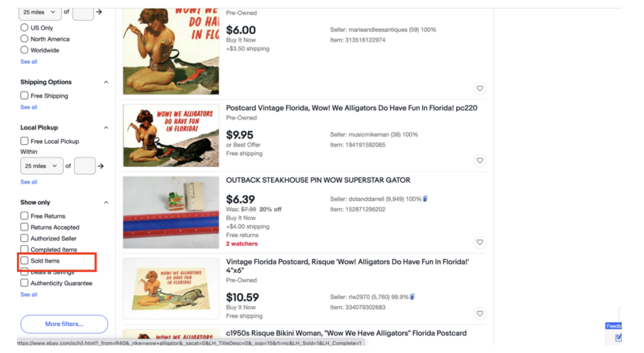Image resolution: width=644 pixels, height=353 pixels.
Task: Click the zip code field under Local Pickup
Action: point(85,166)
